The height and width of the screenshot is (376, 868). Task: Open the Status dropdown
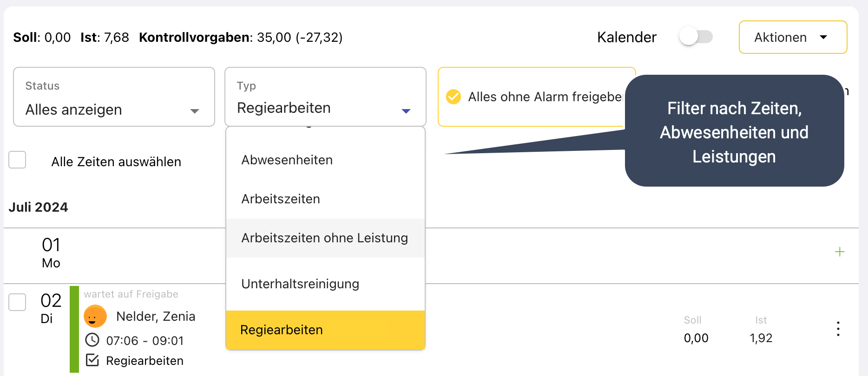click(114, 97)
